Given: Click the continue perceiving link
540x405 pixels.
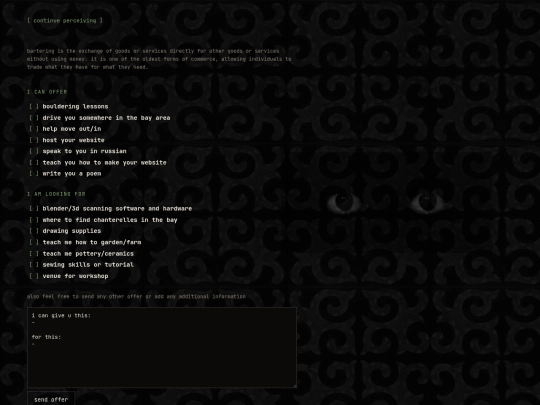Looking at the screenshot, I should (65, 21).
